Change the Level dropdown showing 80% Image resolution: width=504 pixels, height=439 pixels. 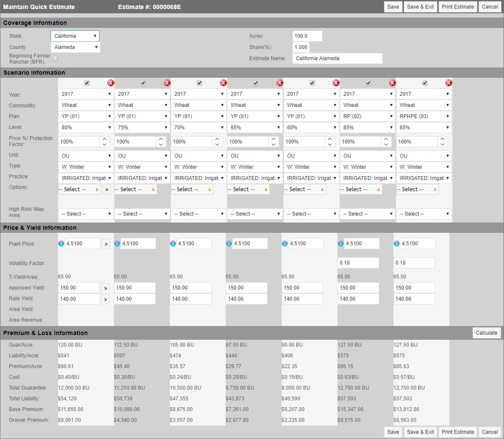(x=86, y=128)
